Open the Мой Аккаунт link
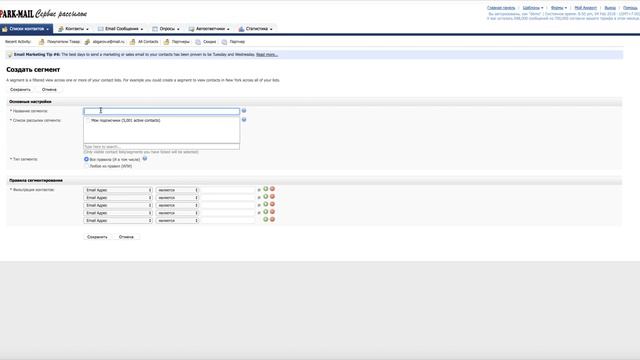Screen dimensions: 640x360 586,8
